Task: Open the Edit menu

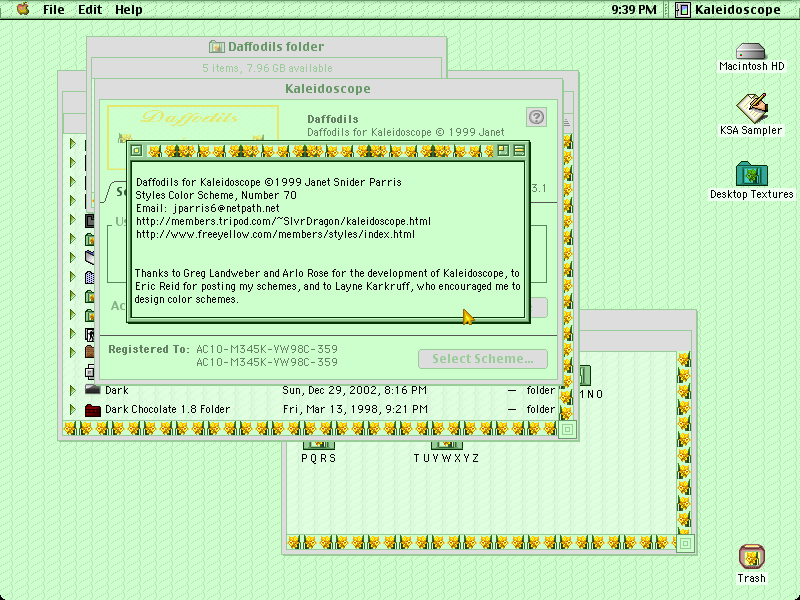Action: click(90, 10)
